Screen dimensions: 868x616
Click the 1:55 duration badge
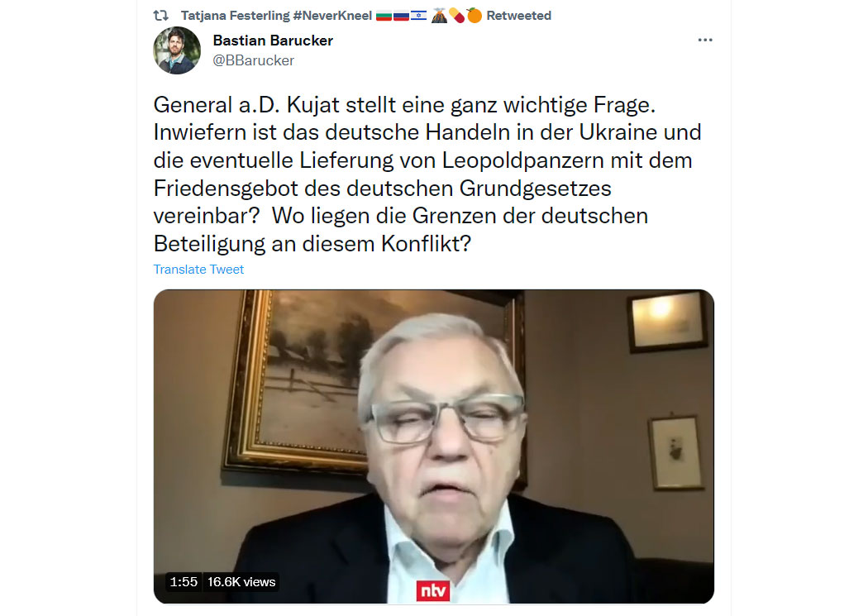tap(184, 581)
